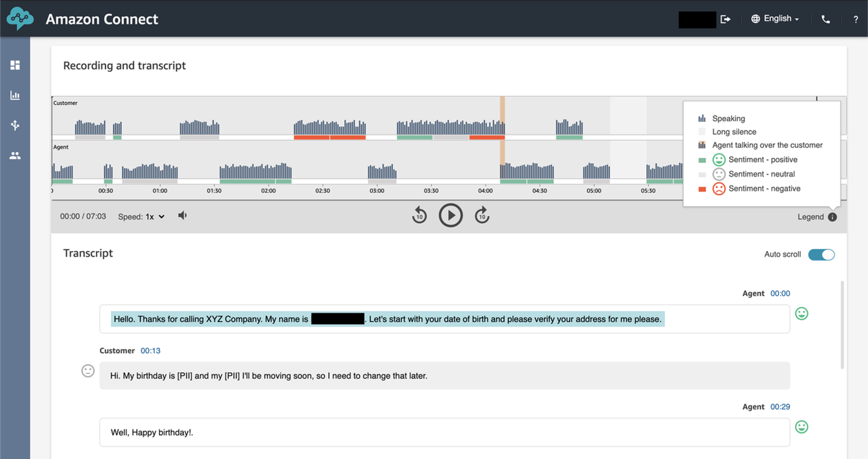This screenshot has width=868, height=459.
Task: Open the softphone phone icon
Action: click(x=826, y=19)
